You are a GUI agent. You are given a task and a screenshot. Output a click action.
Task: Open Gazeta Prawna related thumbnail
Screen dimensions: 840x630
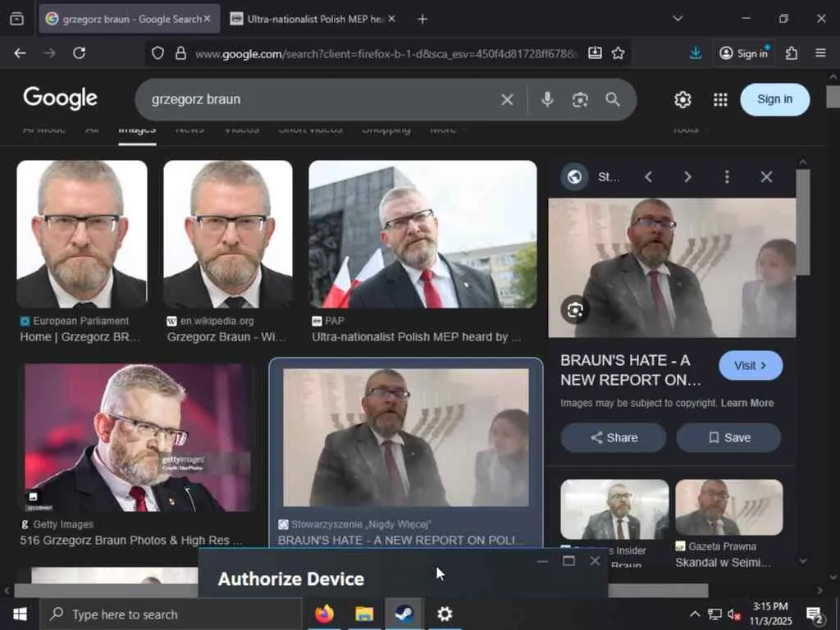pos(729,507)
